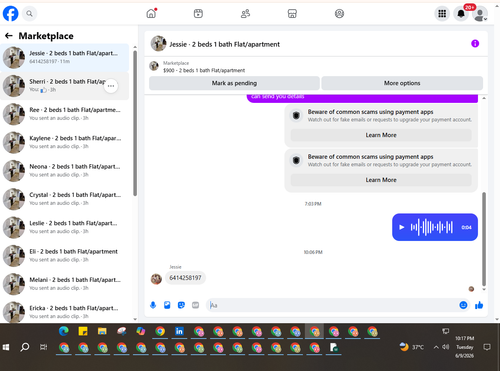
Task: Open Eli conversation in the list
Action: (x=65, y=256)
